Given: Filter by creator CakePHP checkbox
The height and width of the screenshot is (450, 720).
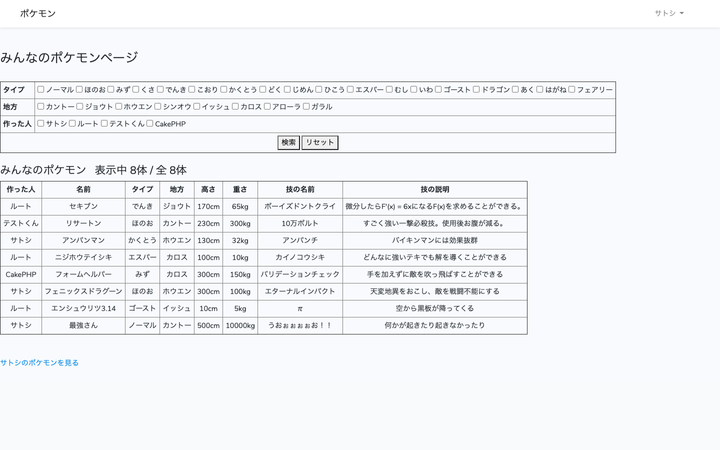Looking at the screenshot, I should [x=150, y=124].
